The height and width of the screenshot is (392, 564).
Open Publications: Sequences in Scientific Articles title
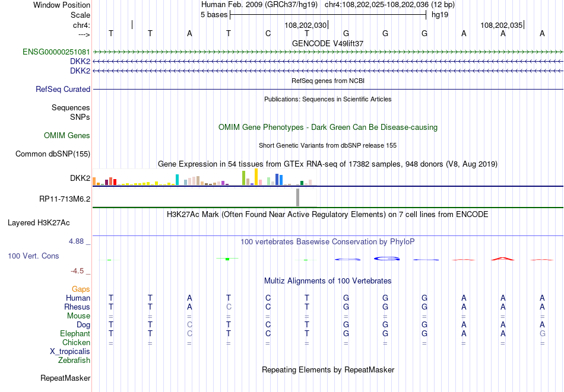point(328,99)
